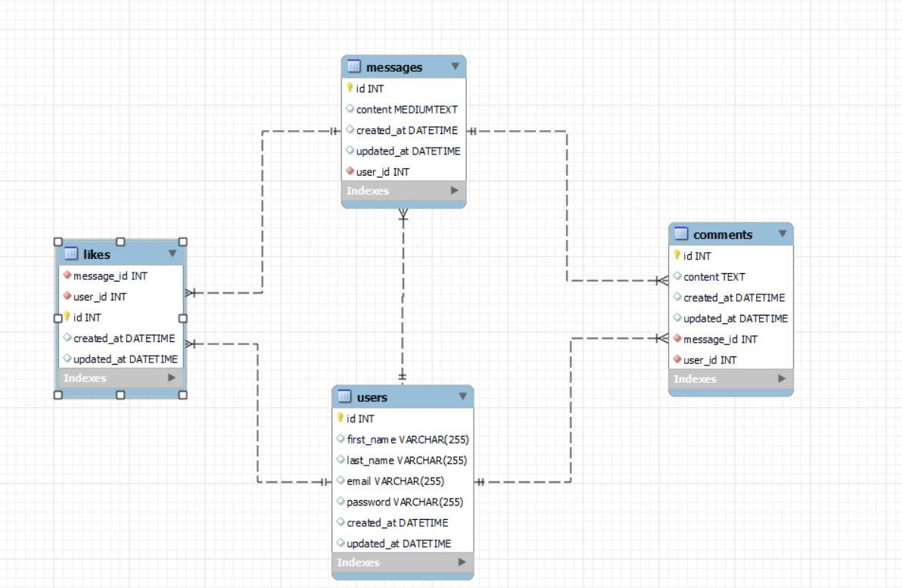Viewport: 902px width, 588px height.
Task: Click the corner selection handle on the likes table
Action: [x=58, y=242]
